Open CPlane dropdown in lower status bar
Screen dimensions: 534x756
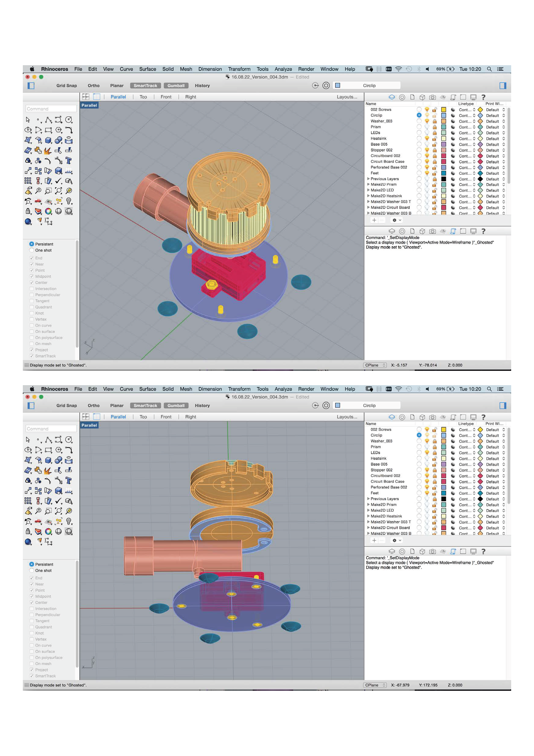pyautogui.click(x=375, y=685)
